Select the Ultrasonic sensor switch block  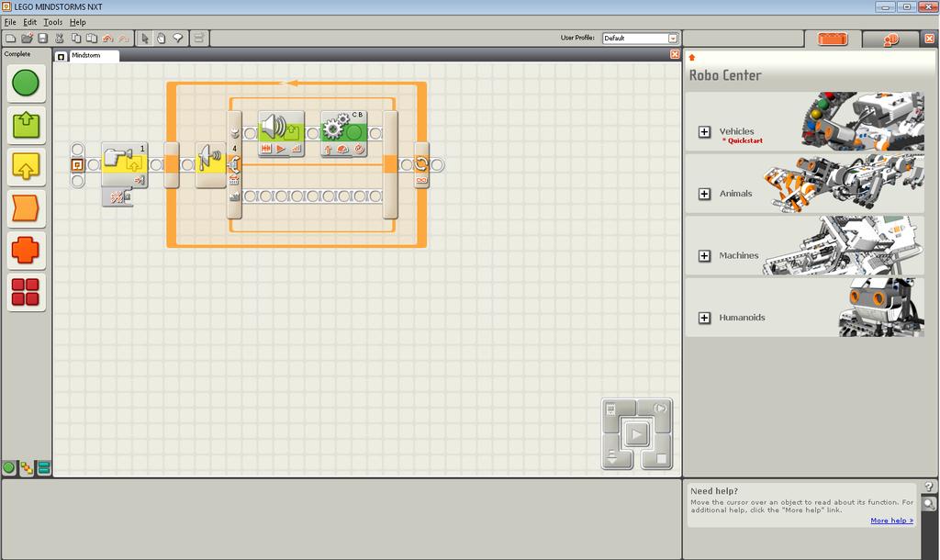click(x=211, y=165)
